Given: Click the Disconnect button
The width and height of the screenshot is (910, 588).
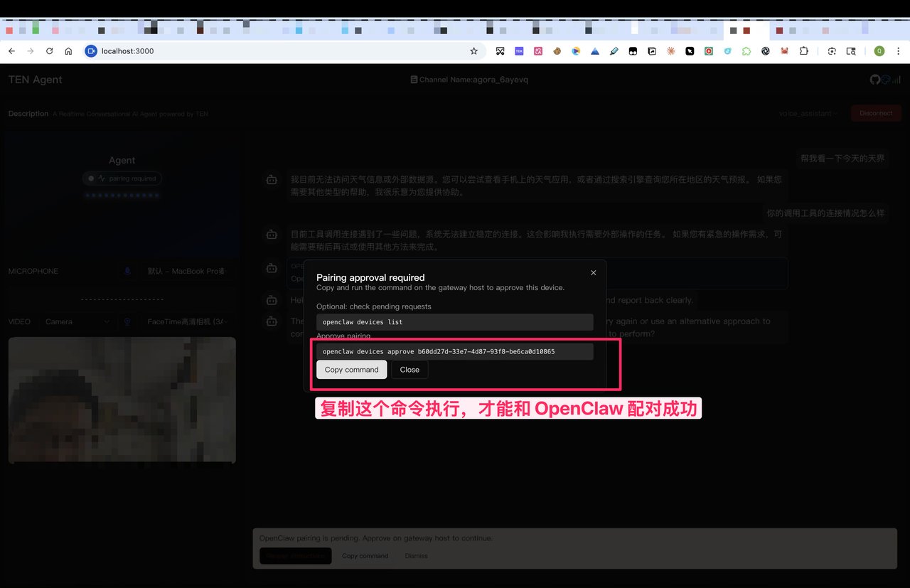Looking at the screenshot, I should [x=876, y=113].
